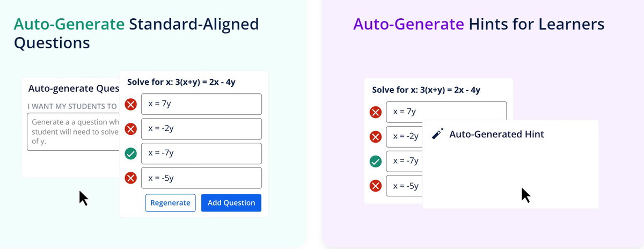Select the x = -5y answer field in left panel
This screenshot has width=644, height=249.
point(201,178)
